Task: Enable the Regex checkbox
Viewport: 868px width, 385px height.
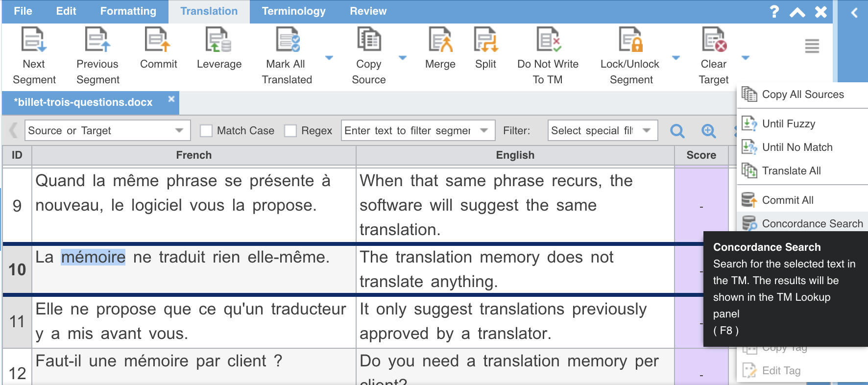Action: (x=290, y=131)
